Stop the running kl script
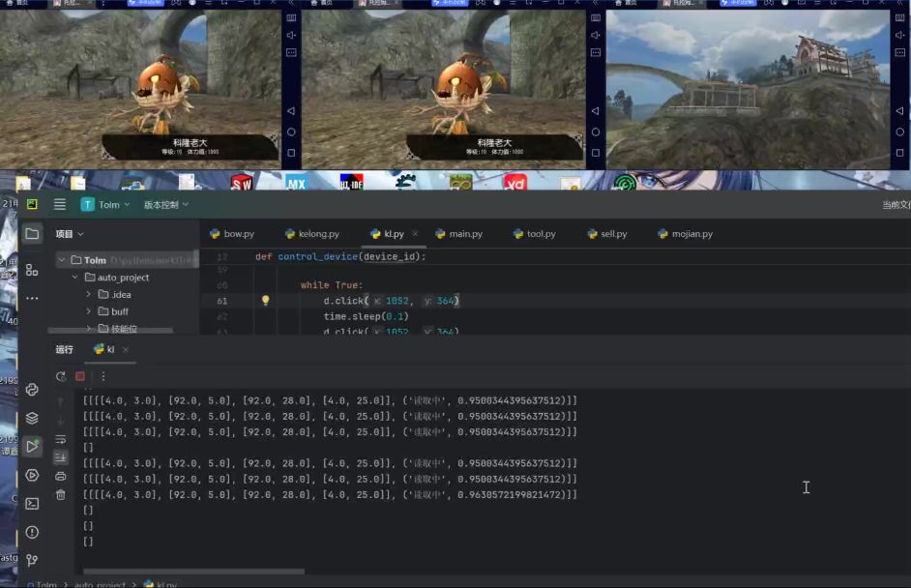 click(x=80, y=376)
